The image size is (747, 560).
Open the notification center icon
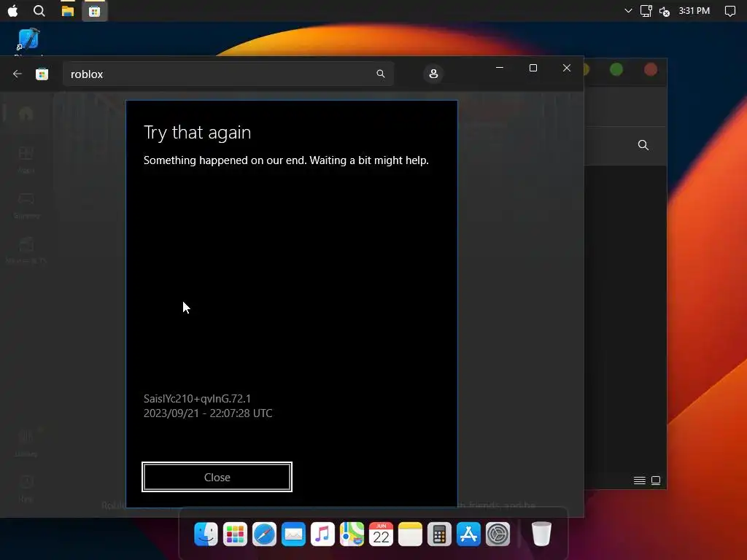point(729,11)
